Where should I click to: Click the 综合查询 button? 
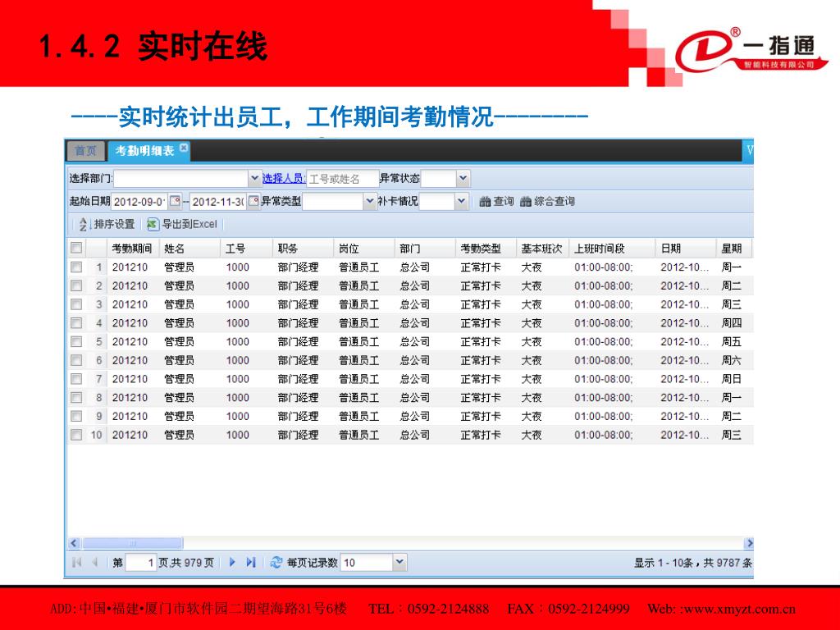coord(547,202)
